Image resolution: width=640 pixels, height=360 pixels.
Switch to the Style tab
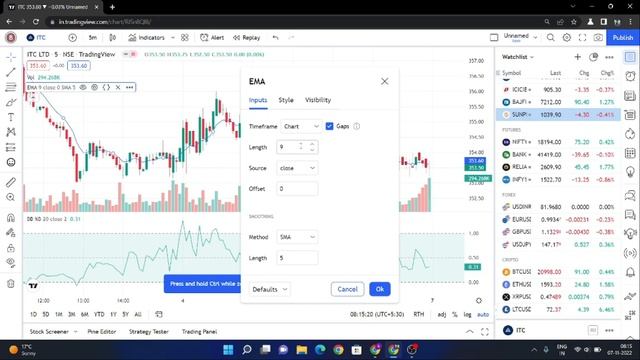tap(286, 100)
